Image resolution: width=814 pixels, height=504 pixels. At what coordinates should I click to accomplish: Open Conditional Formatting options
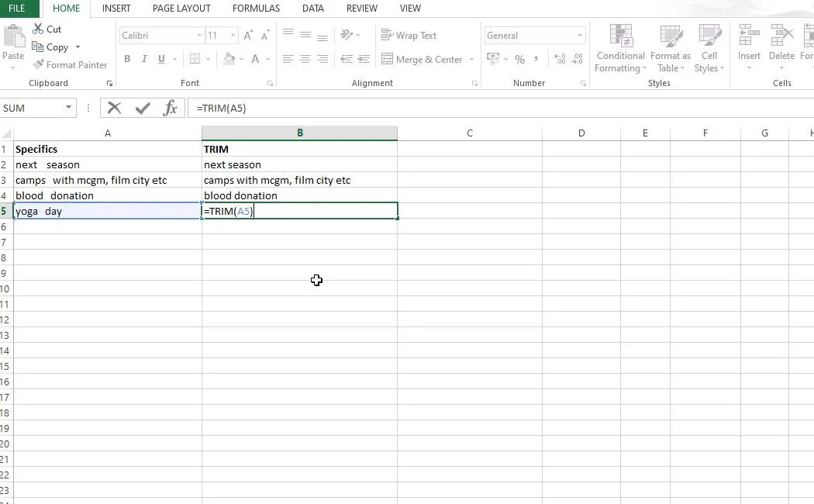tap(619, 48)
